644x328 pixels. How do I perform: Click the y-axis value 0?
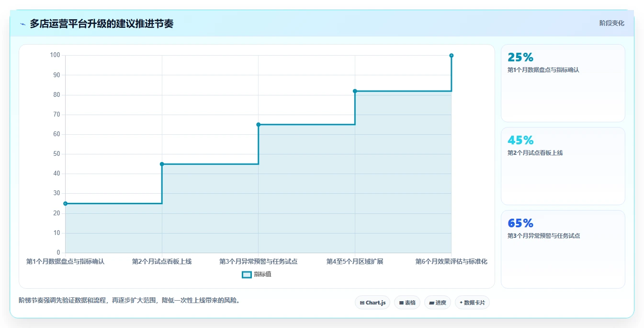point(58,253)
